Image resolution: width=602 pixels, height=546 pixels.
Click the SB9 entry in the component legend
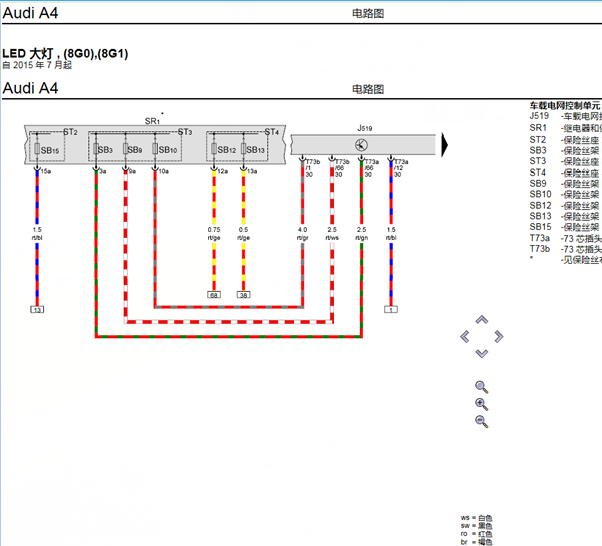tap(566, 184)
